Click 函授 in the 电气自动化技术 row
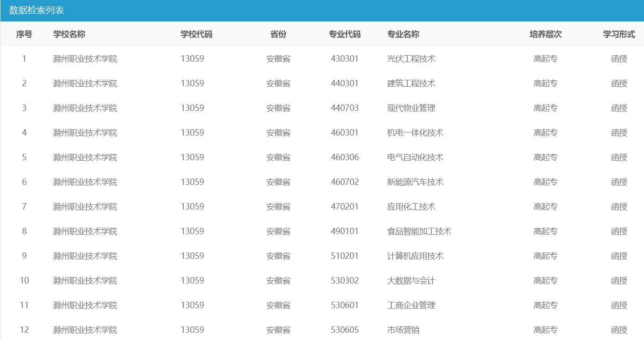Image resolution: width=644 pixels, height=341 pixels. coord(619,157)
